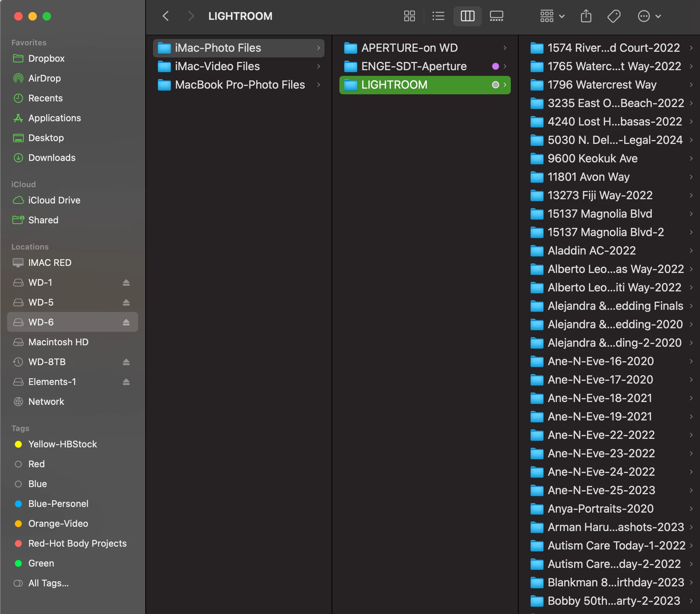
Task: Eject the Elements-1 drive
Action: point(126,382)
